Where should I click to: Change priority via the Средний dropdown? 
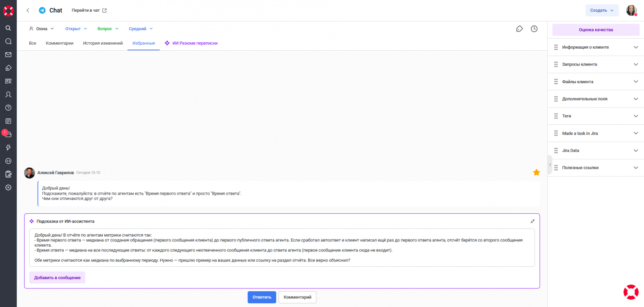(140, 29)
